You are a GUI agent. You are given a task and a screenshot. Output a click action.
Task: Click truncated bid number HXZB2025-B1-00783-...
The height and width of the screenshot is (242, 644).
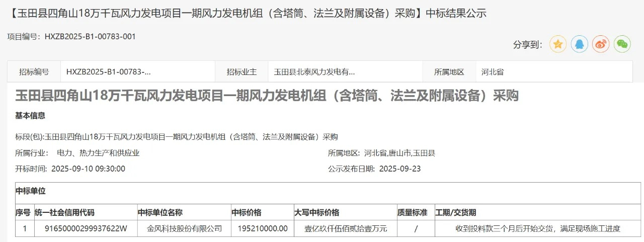point(109,72)
